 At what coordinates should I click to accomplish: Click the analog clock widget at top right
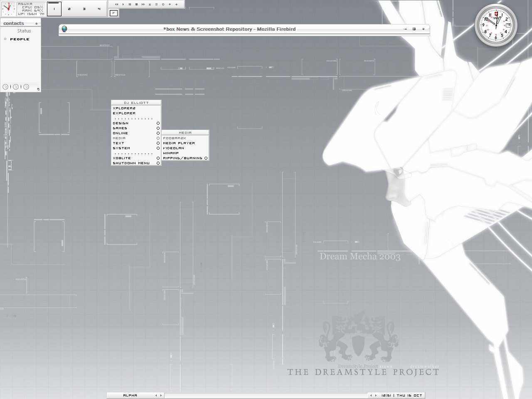[x=496, y=25]
